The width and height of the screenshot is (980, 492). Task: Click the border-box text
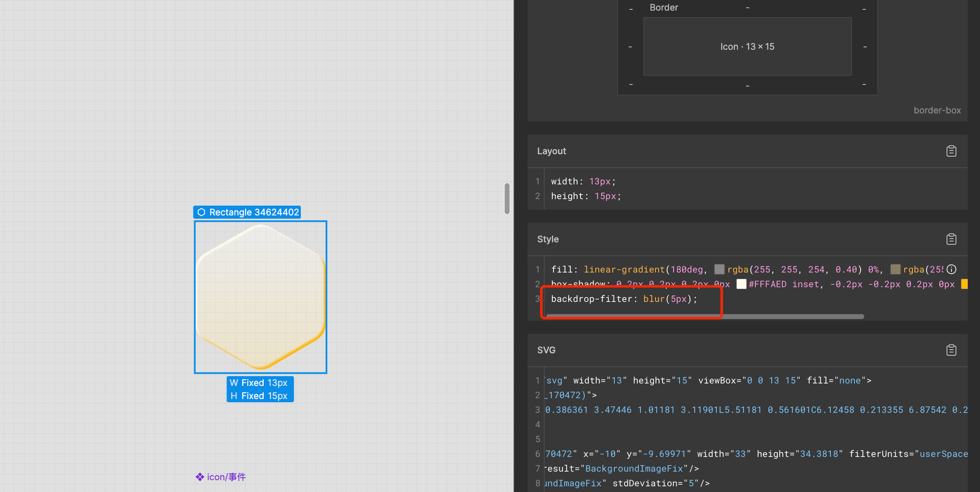pos(937,110)
